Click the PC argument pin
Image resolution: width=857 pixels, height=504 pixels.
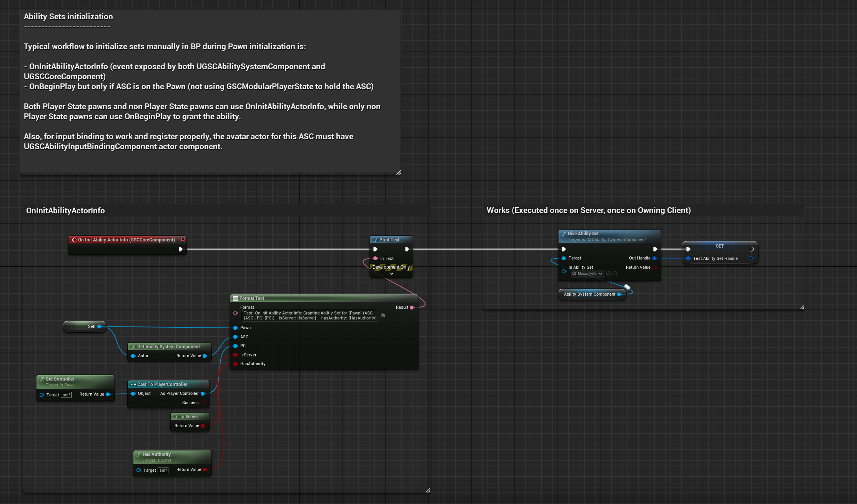click(x=236, y=346)
